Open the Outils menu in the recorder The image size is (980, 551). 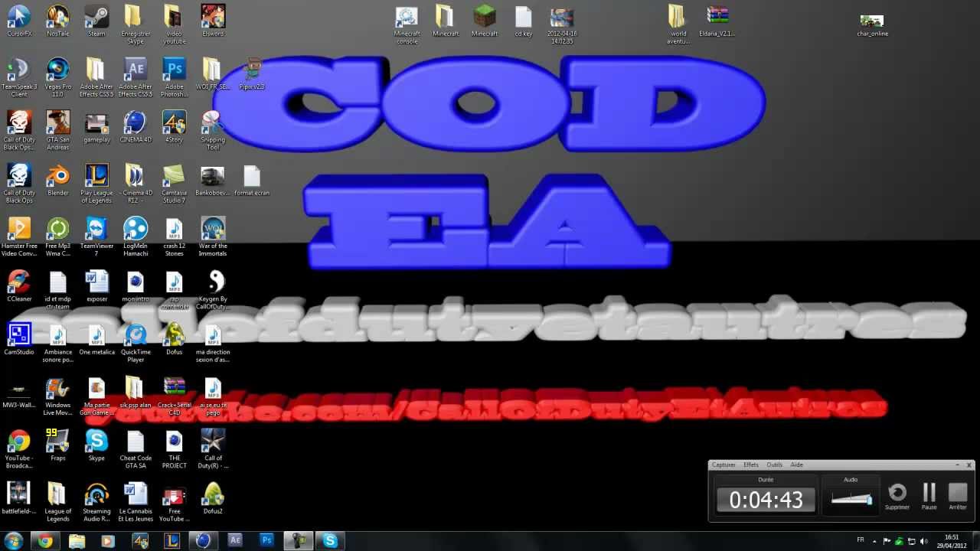click(x=775, y=465)
